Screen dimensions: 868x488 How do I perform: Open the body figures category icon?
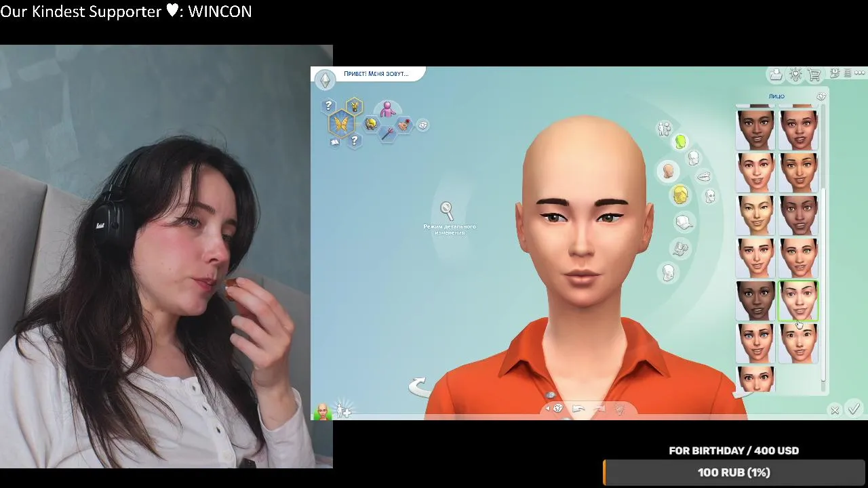pyautogui.click(x=665, y=128)
